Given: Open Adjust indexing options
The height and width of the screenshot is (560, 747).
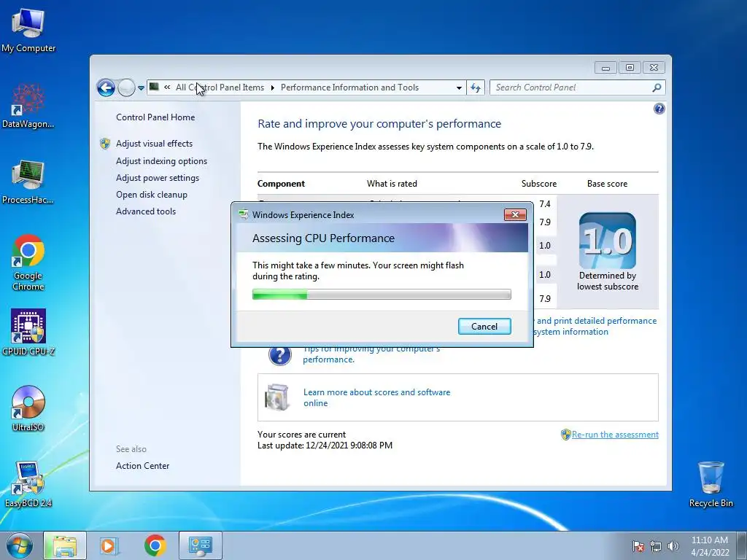Looking at the screenshot, I should (x=161, y=161).
